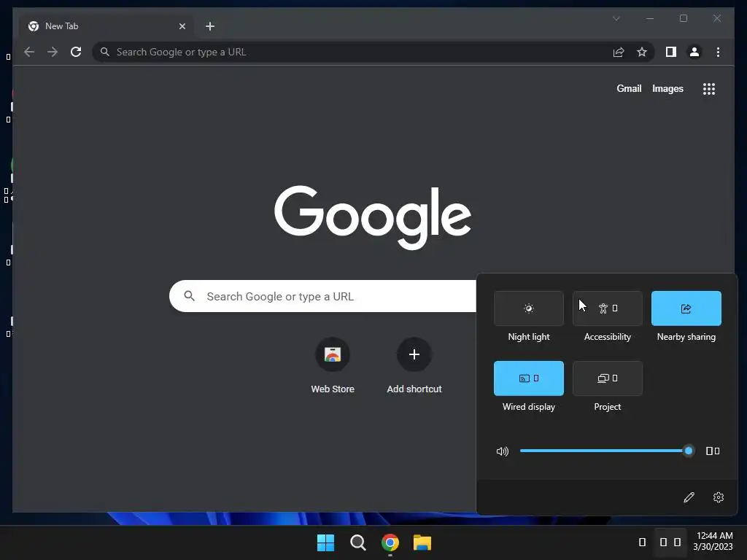This screenshot has width=747, height=560.
Task: Click the browser back arrow
Action: [29, 52]
